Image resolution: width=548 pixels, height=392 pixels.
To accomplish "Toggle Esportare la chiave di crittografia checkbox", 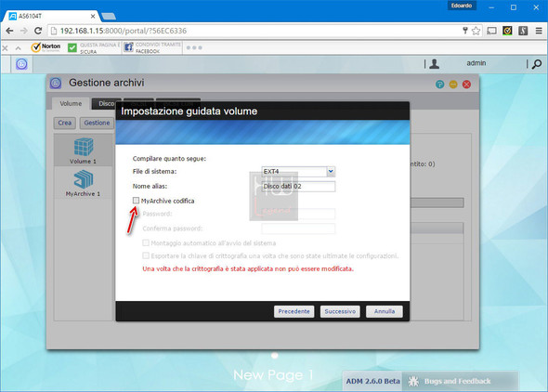I will pos(146,255).
